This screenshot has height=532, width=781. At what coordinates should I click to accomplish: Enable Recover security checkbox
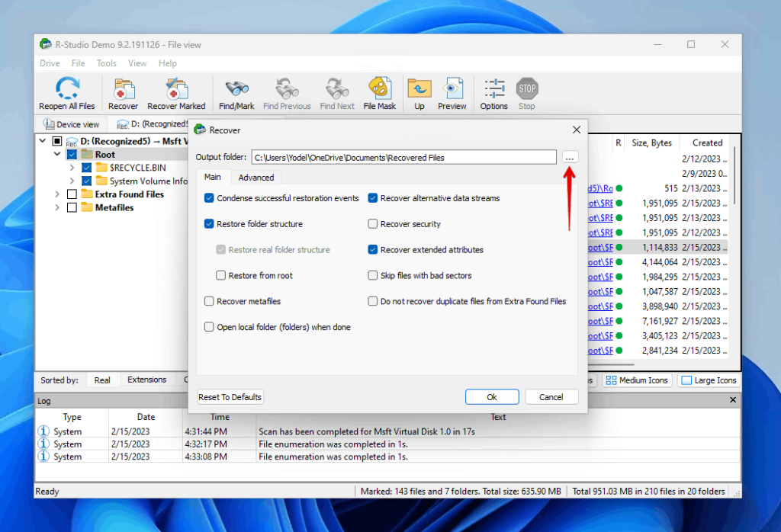(372, 224)
